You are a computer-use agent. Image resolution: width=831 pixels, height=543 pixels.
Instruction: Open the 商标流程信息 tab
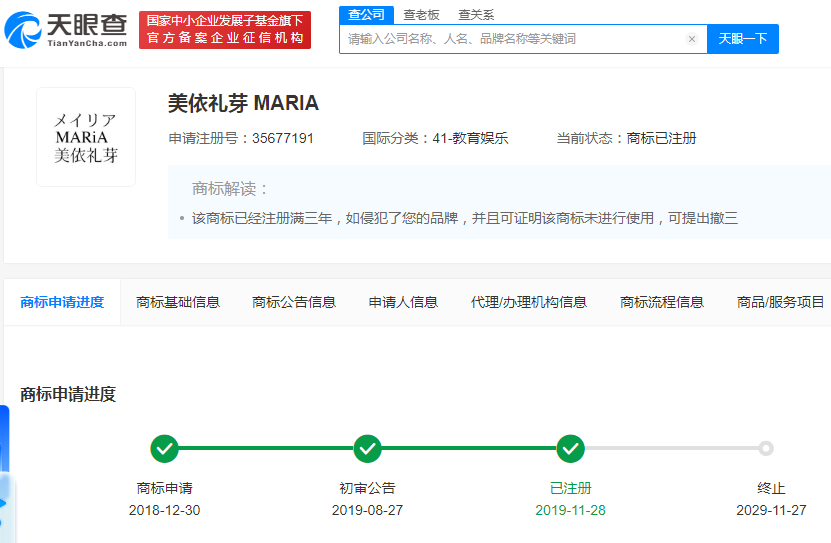(x=661, y=302)
